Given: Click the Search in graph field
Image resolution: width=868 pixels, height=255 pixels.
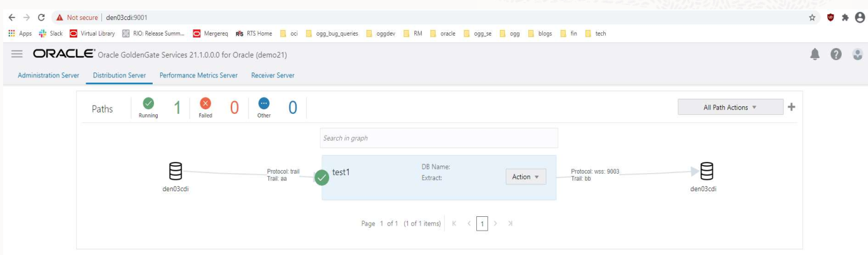Looking at the screenshot, I should [438, 138].
